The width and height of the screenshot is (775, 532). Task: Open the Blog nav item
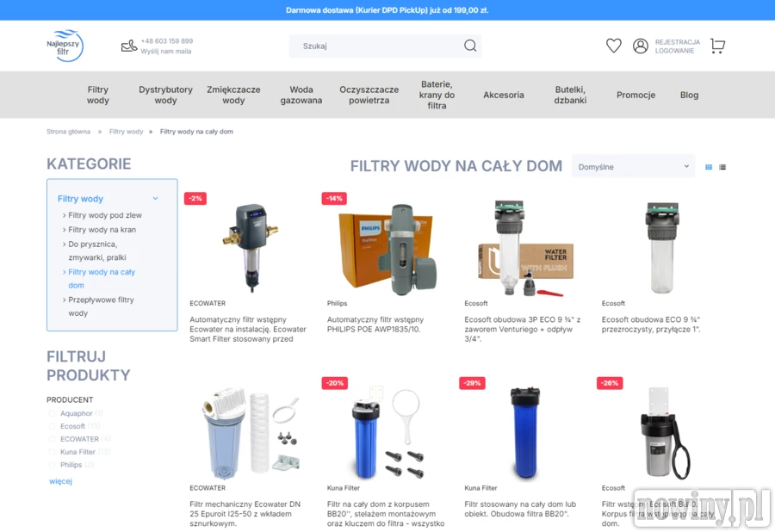click(689, 95)
